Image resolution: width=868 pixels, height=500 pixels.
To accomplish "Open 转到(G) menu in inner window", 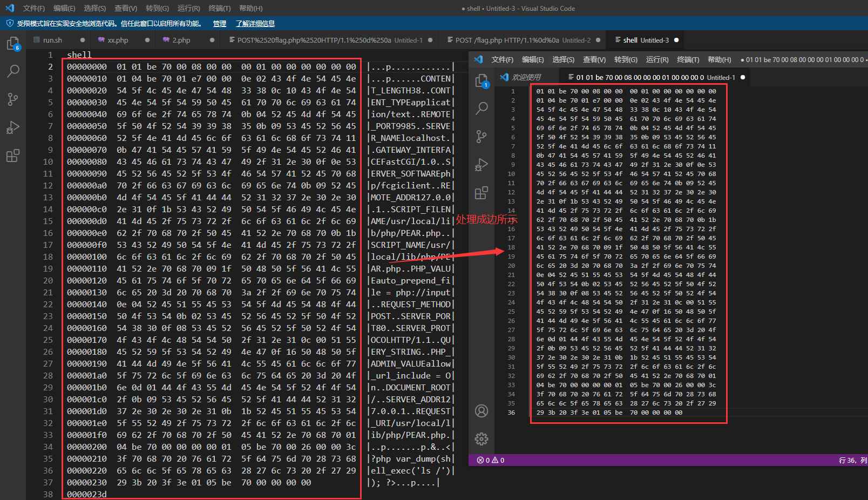I will click(626, 59).
